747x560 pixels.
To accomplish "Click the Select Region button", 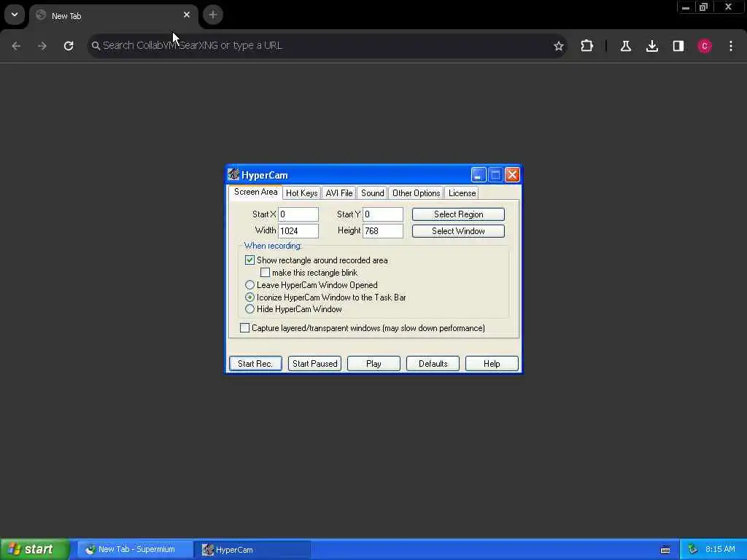I will (458, 214).
